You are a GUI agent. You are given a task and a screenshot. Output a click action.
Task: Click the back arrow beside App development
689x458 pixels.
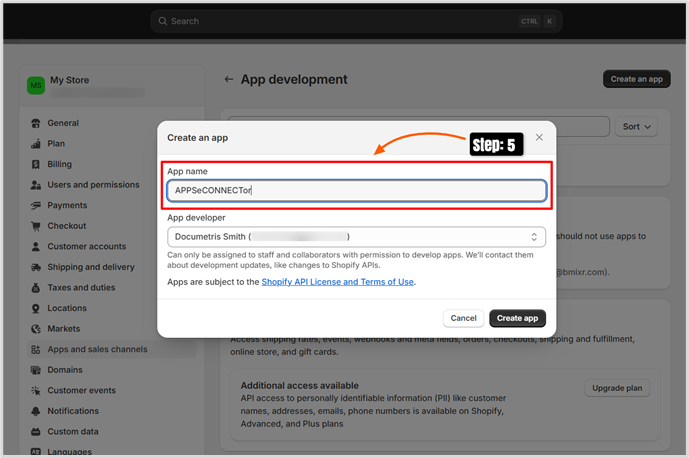click(x=228, y=80)
